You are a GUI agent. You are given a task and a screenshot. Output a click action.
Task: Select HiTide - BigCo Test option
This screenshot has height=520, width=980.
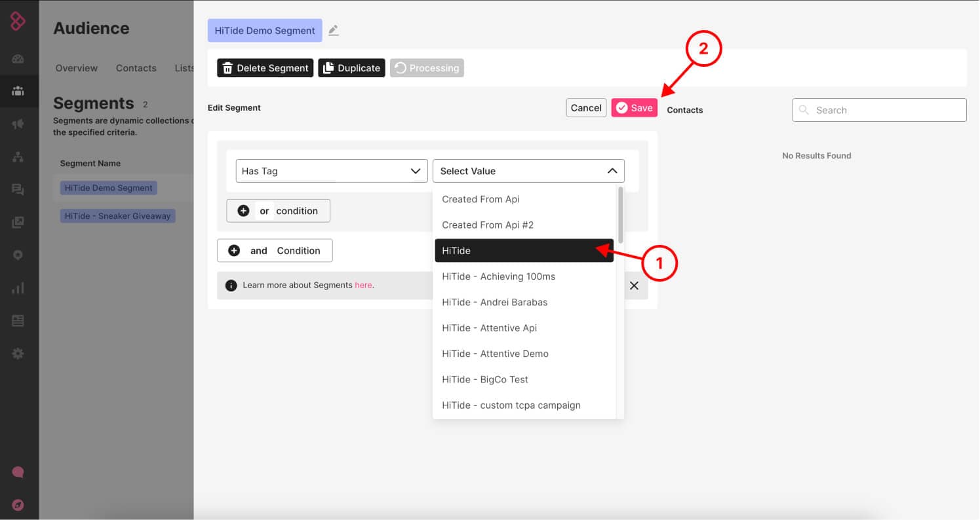pyautogui.click(x=524, y=379)
